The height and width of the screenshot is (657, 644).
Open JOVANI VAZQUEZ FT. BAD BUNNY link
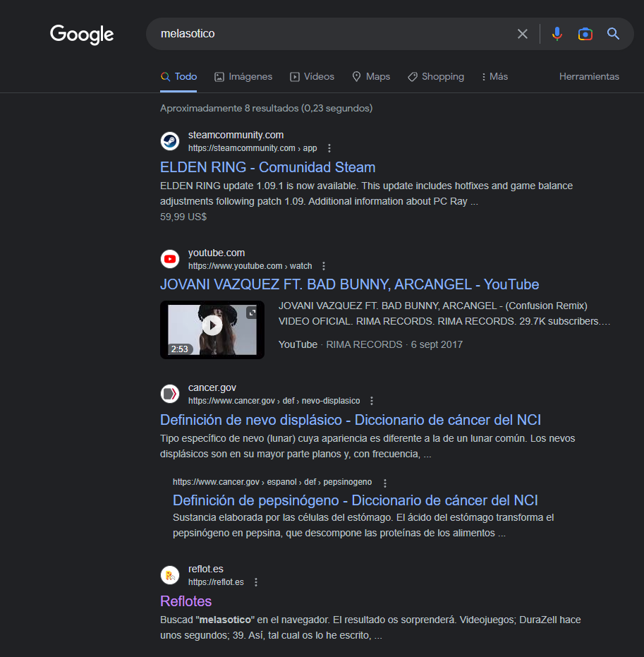[349, 284]
